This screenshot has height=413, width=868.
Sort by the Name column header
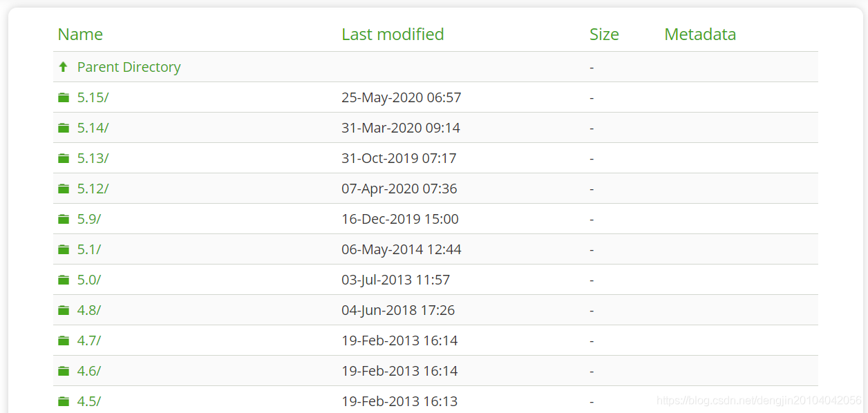coord(80,35)
